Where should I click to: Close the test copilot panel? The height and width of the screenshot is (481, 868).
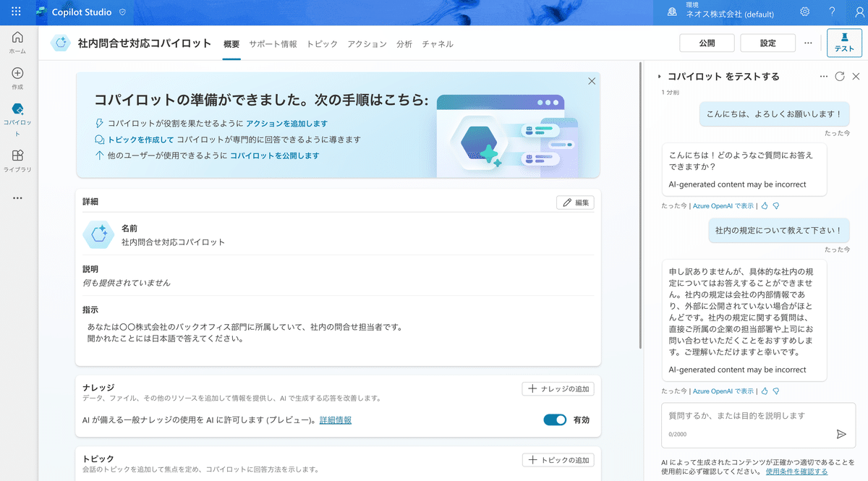(856, 77)
